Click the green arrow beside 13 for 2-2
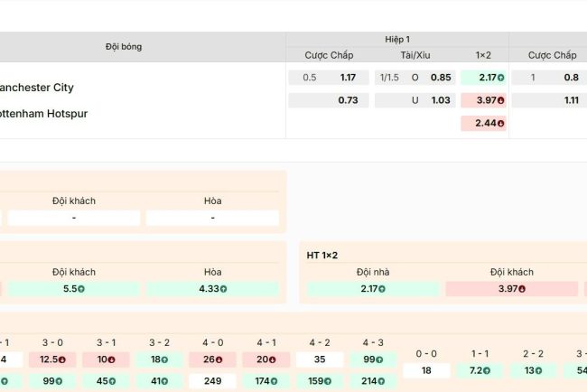 click(x=537, y=370)
